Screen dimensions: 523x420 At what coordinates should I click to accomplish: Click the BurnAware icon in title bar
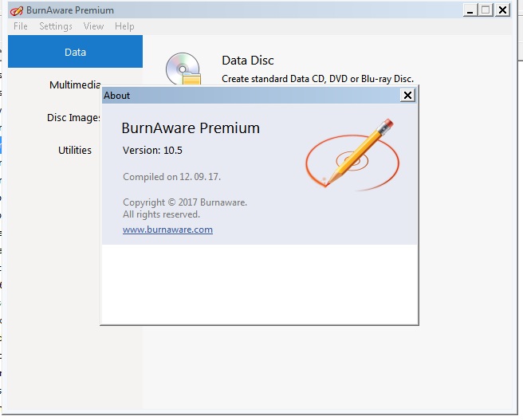[x=17, y=10]
